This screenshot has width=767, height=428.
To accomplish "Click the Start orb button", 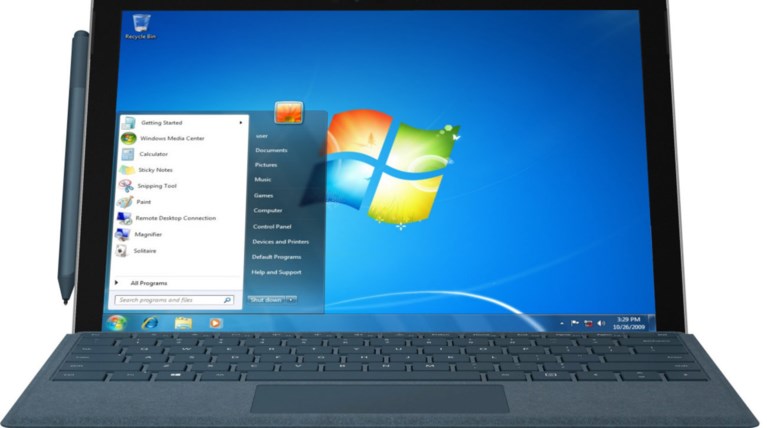I will [116, 323].
